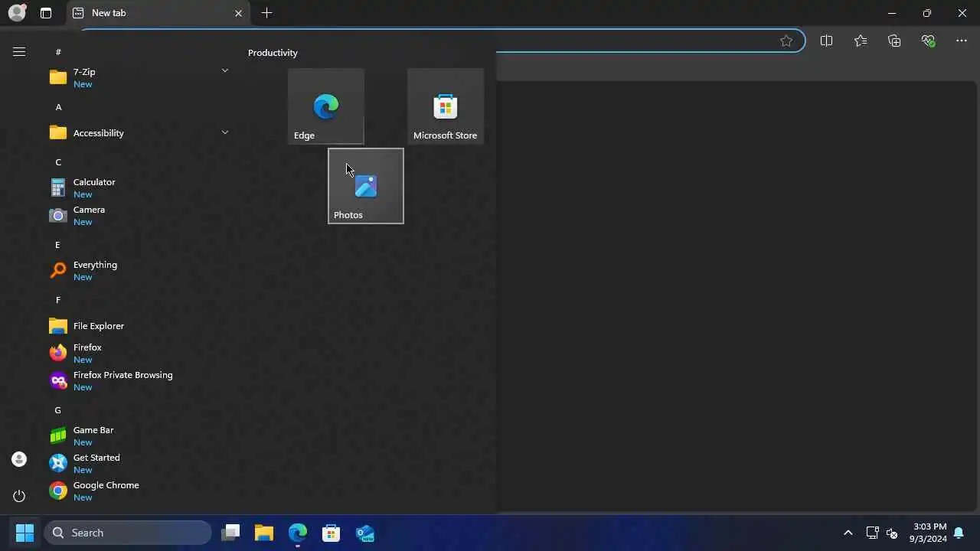980x551 pixels.
Task: Select the Productivity group title
Action: (x=273, y=53)
